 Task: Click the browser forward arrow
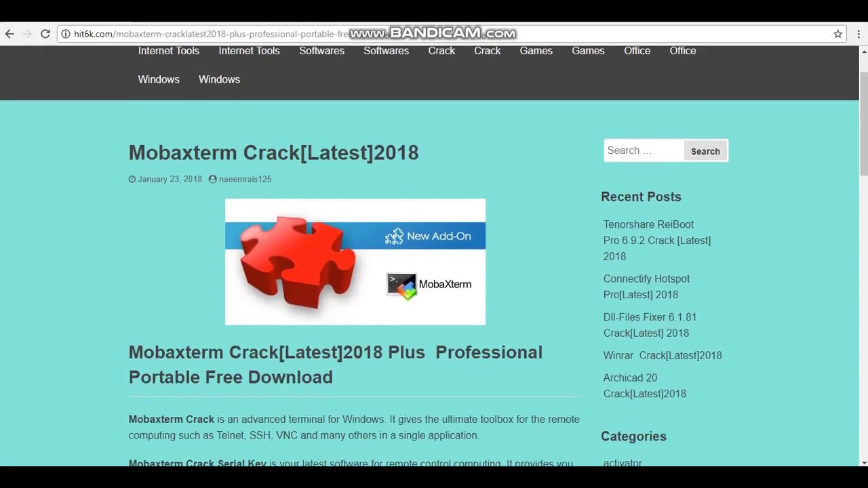click(x=27, y=34)
